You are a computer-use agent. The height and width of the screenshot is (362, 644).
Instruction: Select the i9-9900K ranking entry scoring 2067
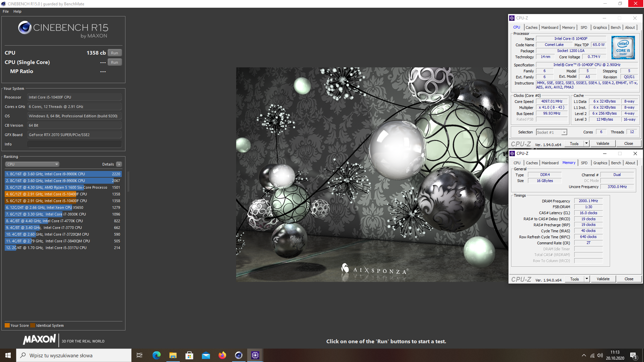63,181
